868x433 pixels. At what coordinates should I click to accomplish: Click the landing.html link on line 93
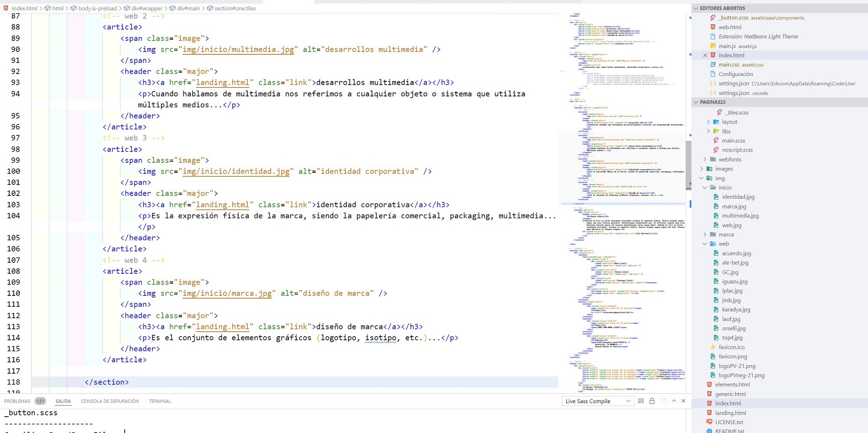(222, 82)
